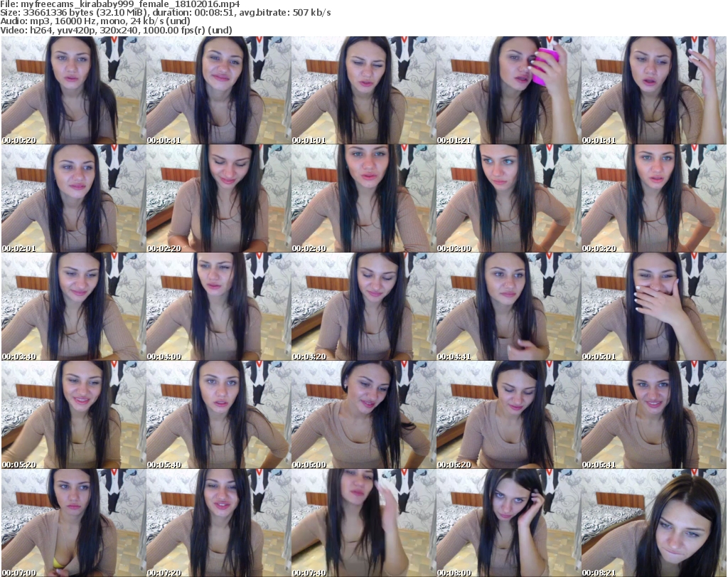The image size is (728, 577).
Task: Click the Size and duration info line
Action: (165, 13)
